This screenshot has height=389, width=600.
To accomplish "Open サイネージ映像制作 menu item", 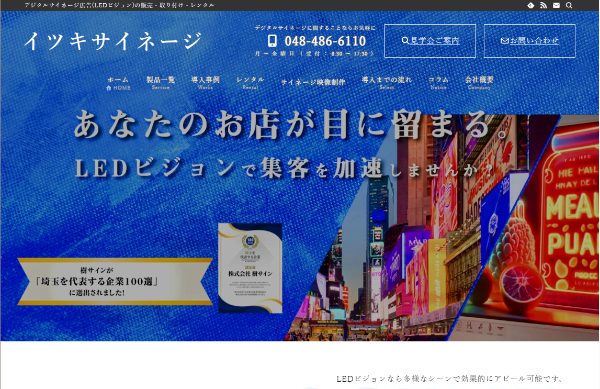I will [313, 82].
